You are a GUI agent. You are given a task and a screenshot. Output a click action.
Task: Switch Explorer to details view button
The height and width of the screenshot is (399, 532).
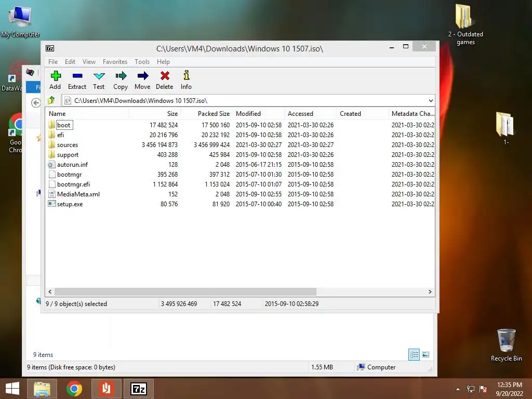point(414,354)
